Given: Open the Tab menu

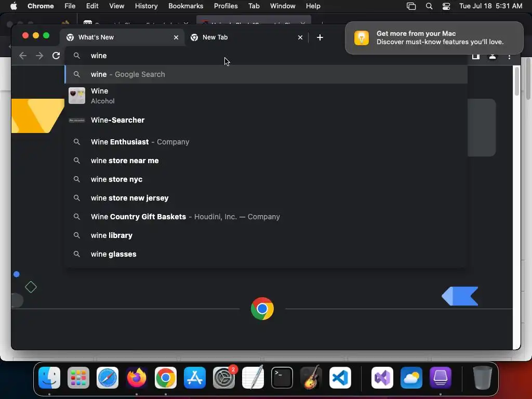Looking at the screenshot, I should [x=254, y=6].
